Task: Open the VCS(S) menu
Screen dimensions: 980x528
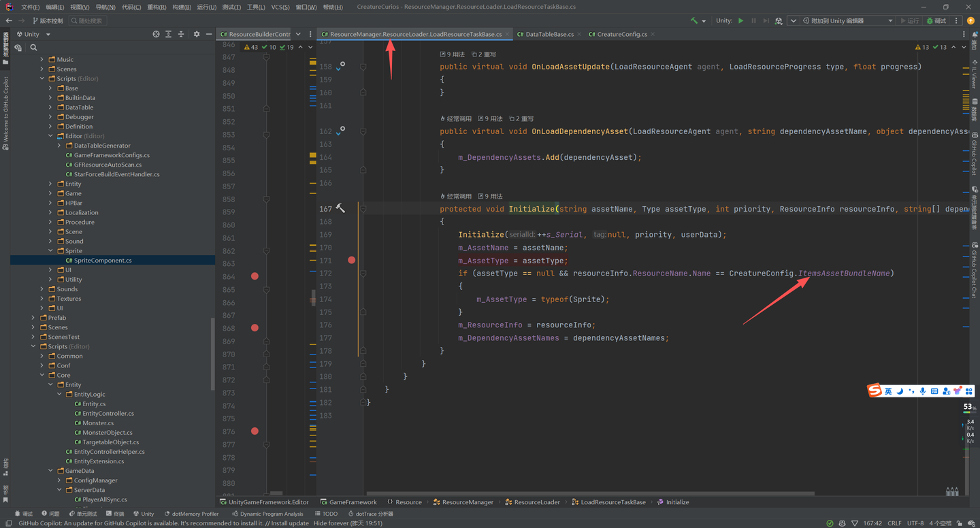Action: [x=280, y=7]
